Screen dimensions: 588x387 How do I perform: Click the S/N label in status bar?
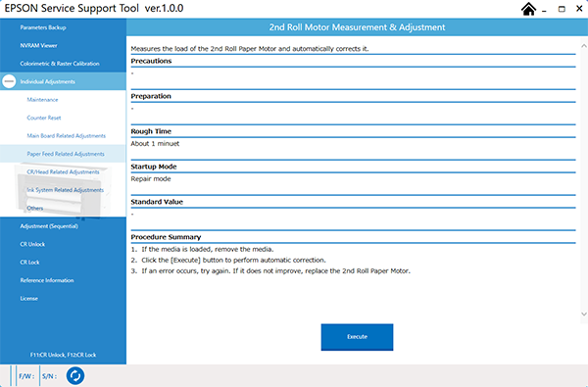49,376
